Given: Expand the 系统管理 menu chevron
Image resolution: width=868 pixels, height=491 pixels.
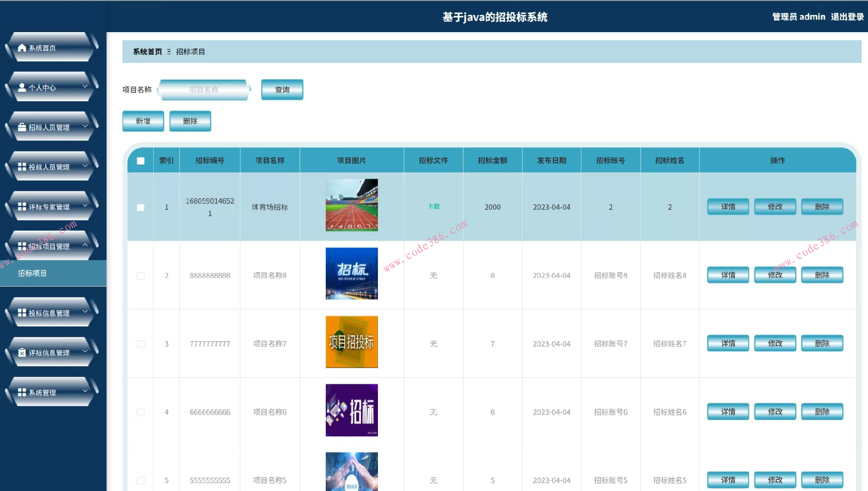Looking at the screenshot, I should (x=85, y=391).
